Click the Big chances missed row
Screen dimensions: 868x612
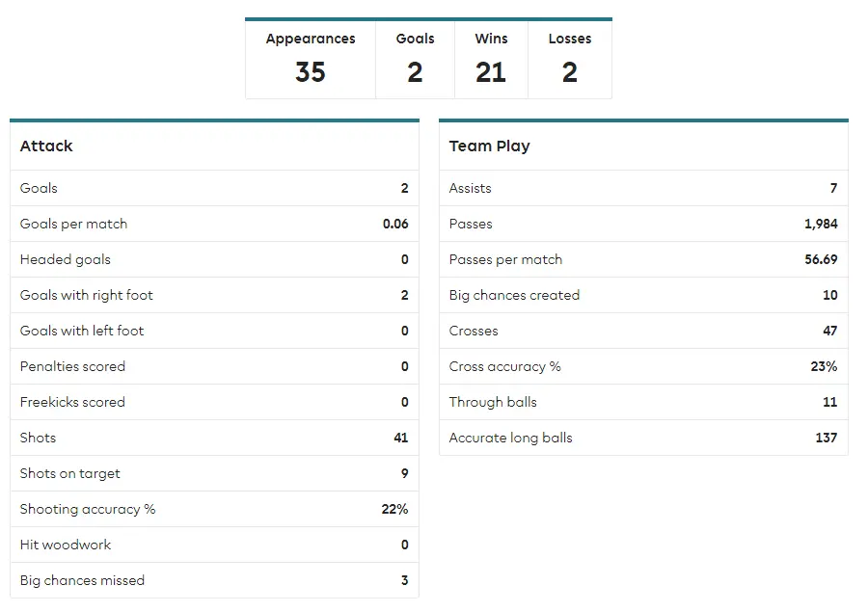[x=214, y=580]
